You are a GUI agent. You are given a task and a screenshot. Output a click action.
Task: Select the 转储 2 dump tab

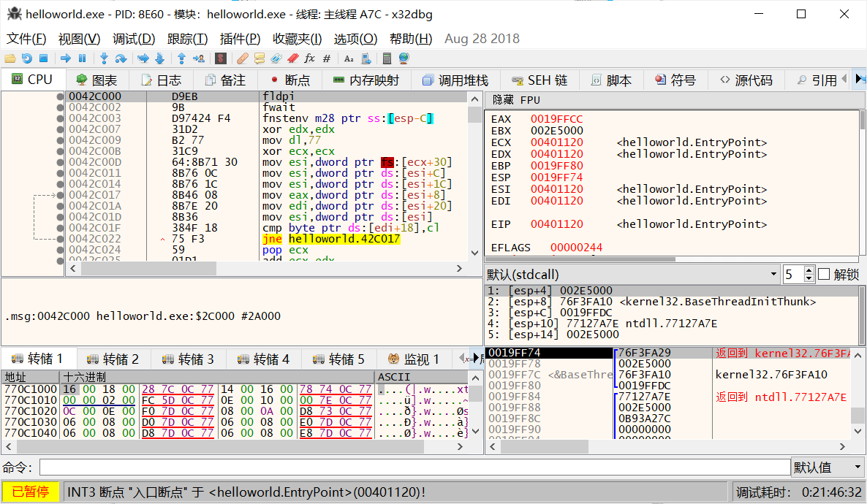tap(113, 359)
